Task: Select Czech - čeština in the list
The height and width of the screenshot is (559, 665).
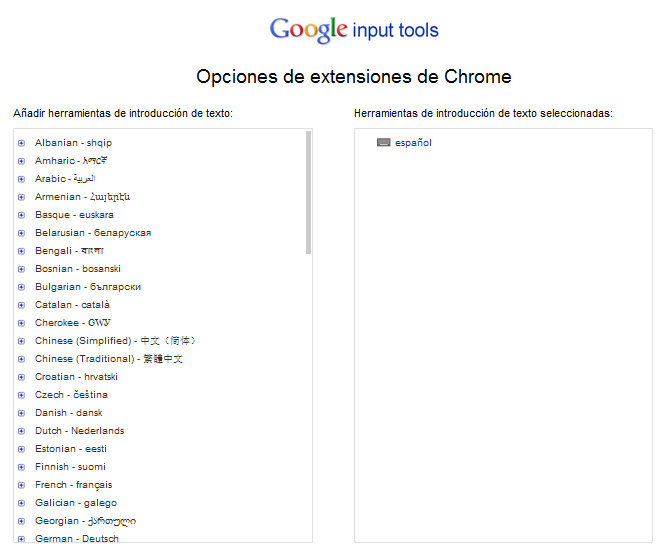Action: 71,395
